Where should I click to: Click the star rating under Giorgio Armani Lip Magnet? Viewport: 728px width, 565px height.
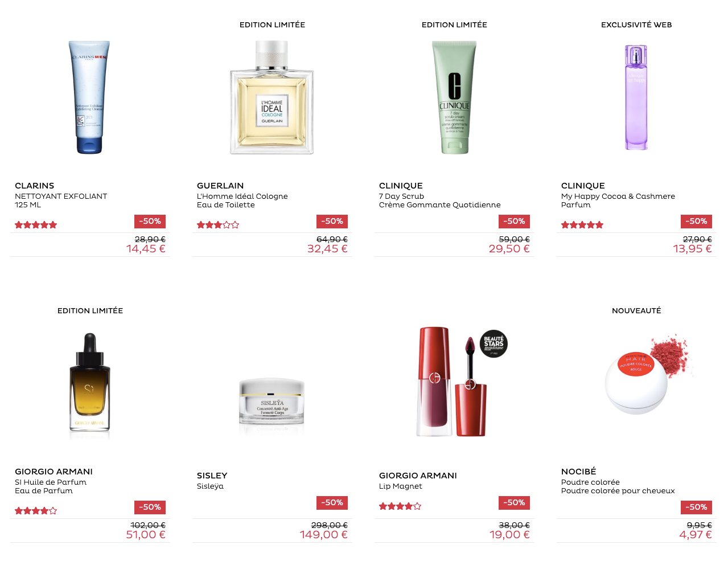coord(400,506)
